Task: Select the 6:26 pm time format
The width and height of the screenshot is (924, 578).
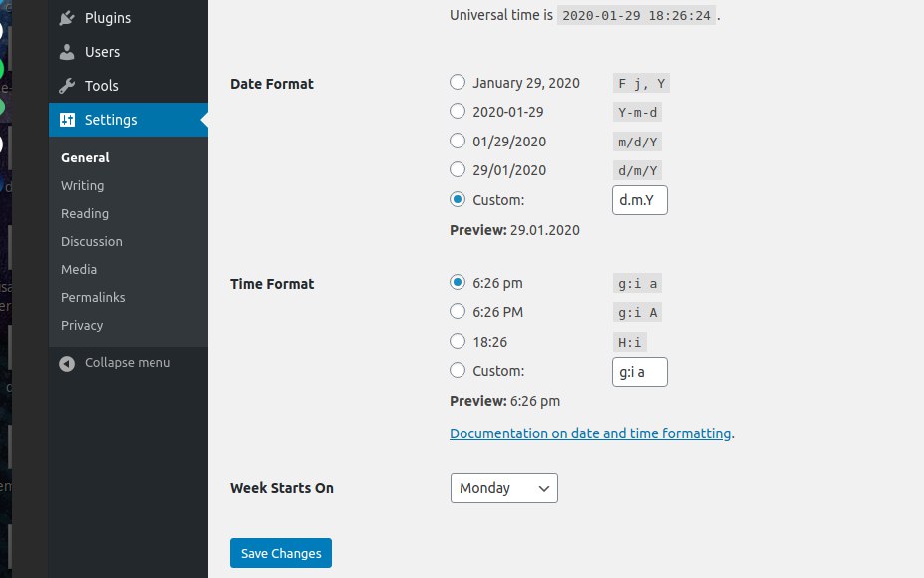Action: point(458,282)
